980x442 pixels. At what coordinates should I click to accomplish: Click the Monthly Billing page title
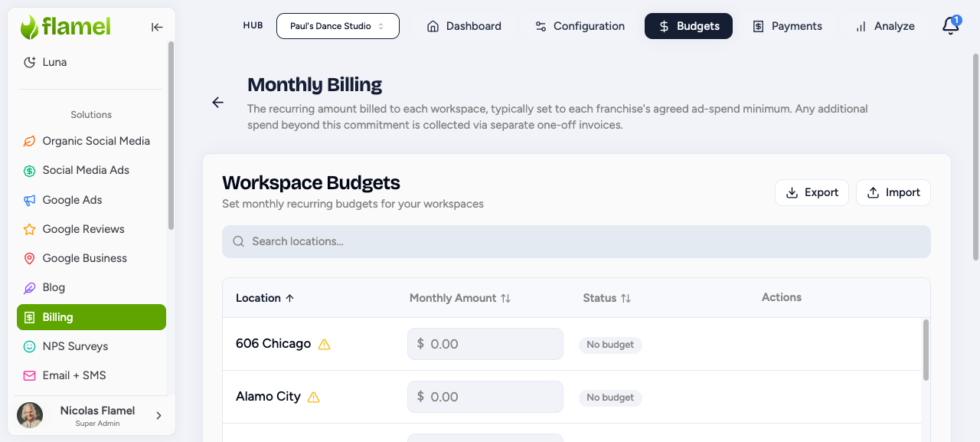(315, 84)
